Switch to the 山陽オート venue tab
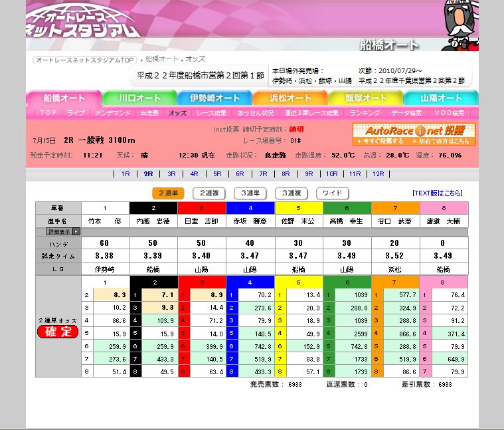This screenshot has height=430, width=504. 441,98
